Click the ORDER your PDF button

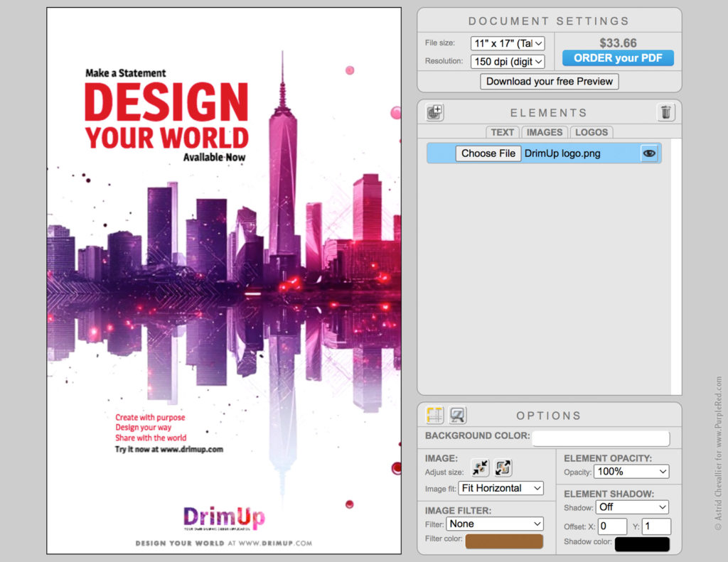[618, 58]
